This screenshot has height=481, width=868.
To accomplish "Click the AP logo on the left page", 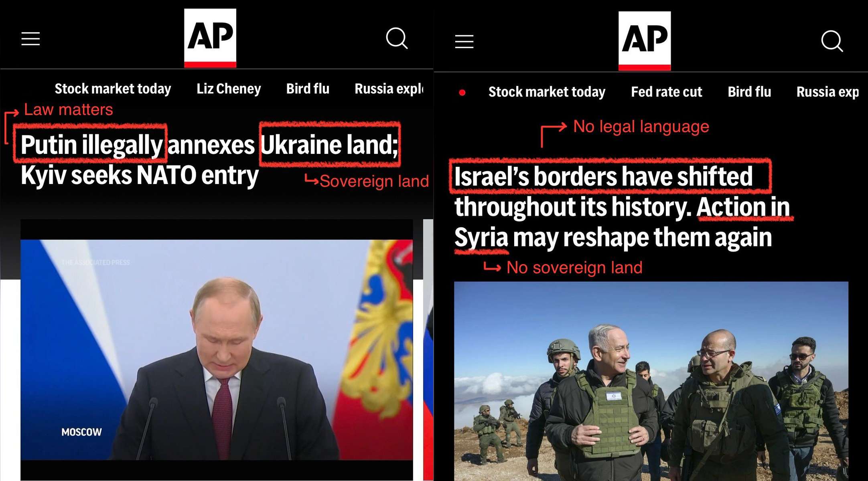I will click(x=210, y=38).
